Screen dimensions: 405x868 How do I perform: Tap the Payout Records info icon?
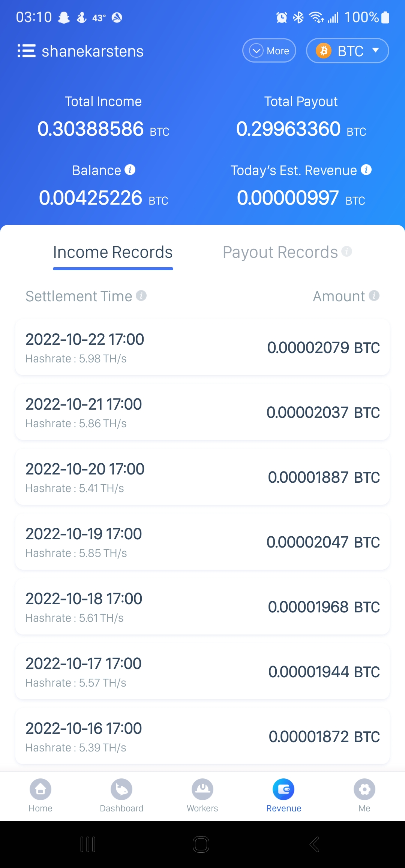[x=347, y=251]
